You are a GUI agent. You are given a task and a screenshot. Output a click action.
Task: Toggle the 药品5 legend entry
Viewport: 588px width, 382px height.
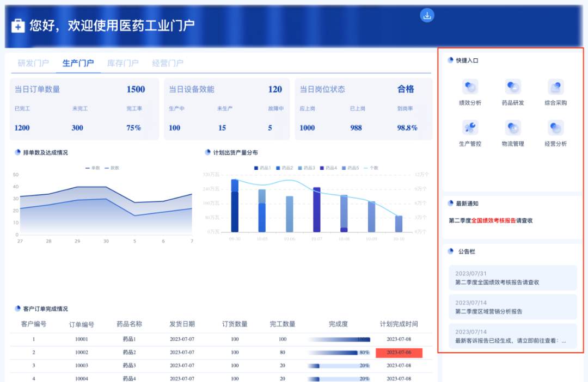pyautogui.click(x=350, y=168)
